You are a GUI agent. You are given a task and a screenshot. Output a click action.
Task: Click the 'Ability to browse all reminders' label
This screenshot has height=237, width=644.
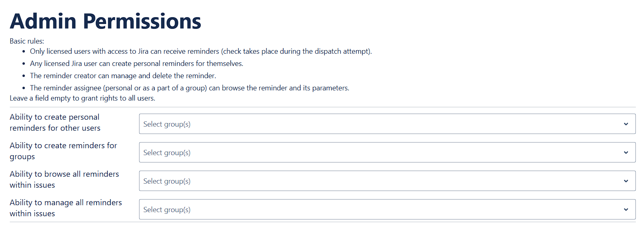(64, 180)
